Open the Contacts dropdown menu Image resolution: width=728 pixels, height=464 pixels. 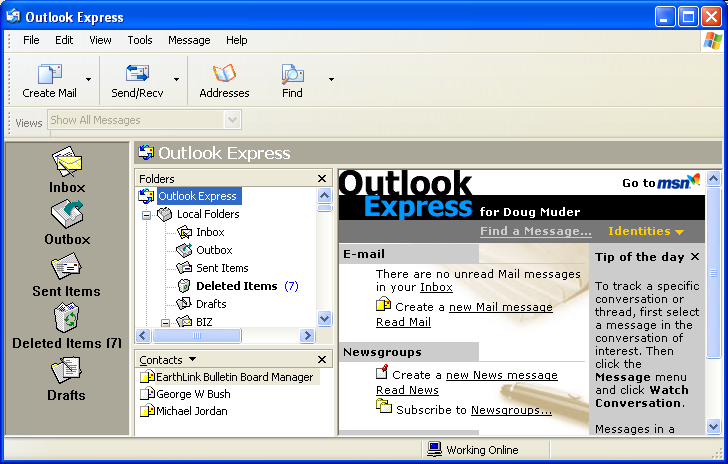pyautogui.click(x=193, y=359)
